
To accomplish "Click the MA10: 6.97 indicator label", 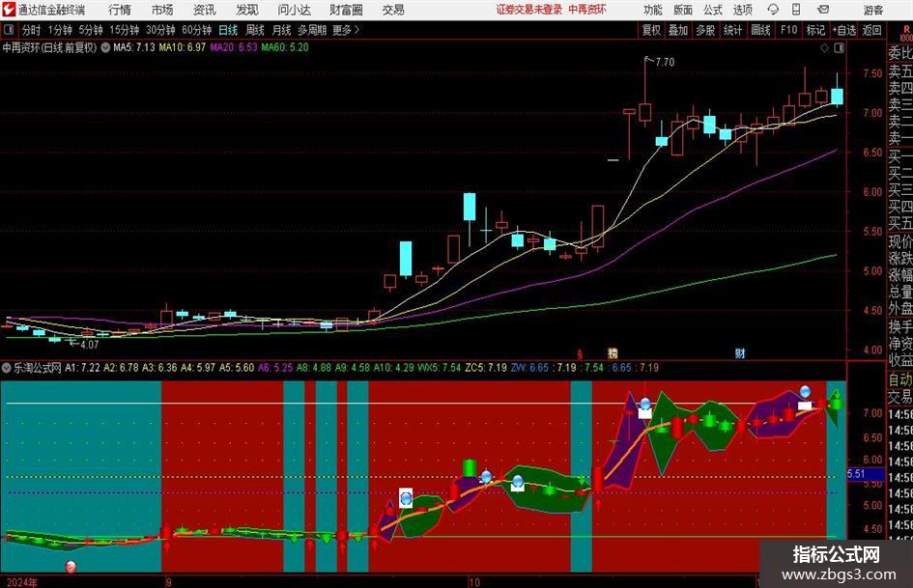I will click(x=183, y=47).
